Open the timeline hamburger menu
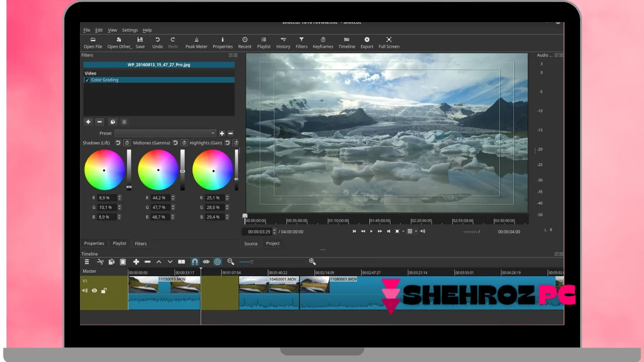 coord(87,262)
